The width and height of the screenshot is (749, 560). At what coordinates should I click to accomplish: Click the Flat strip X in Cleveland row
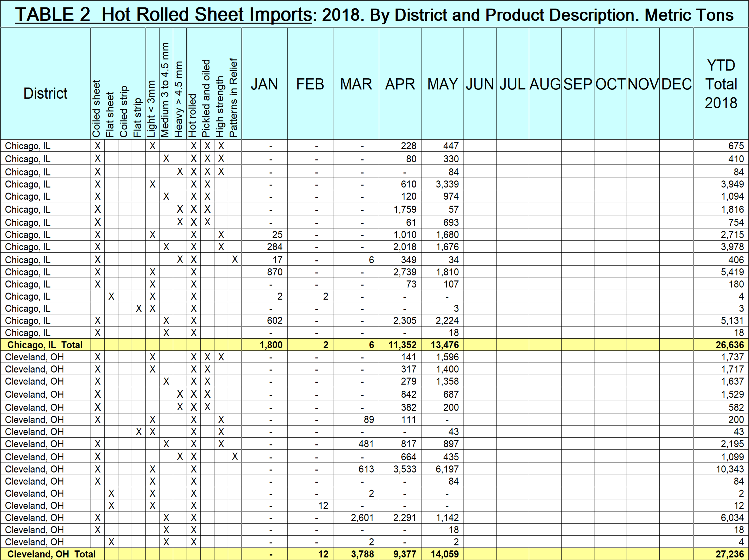139,432
